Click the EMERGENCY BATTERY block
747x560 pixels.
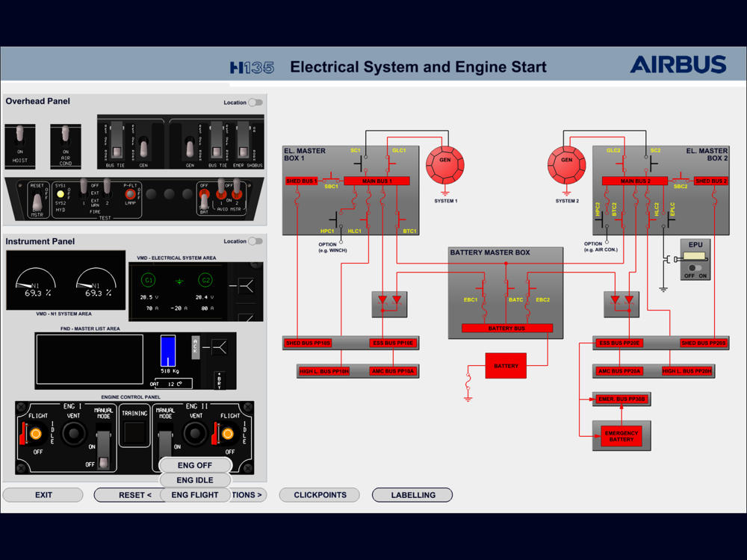[x=622, y=436]
